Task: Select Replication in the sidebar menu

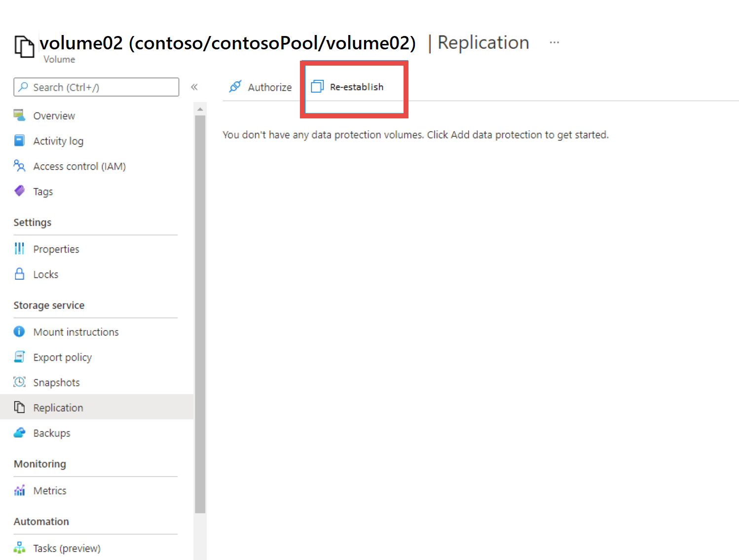Action: (58, 408)
